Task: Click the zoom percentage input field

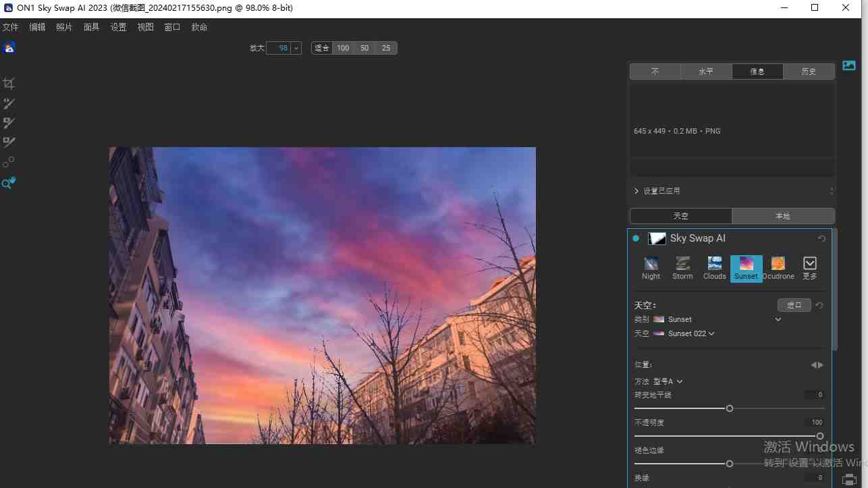Action: [x=278, y=48]
